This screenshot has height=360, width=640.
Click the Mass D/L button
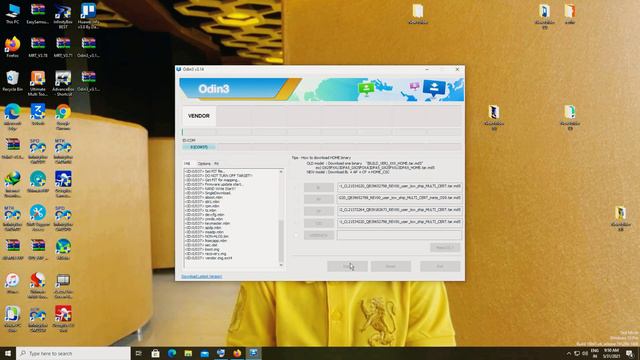pyautogui.click(x=445, y=248)
